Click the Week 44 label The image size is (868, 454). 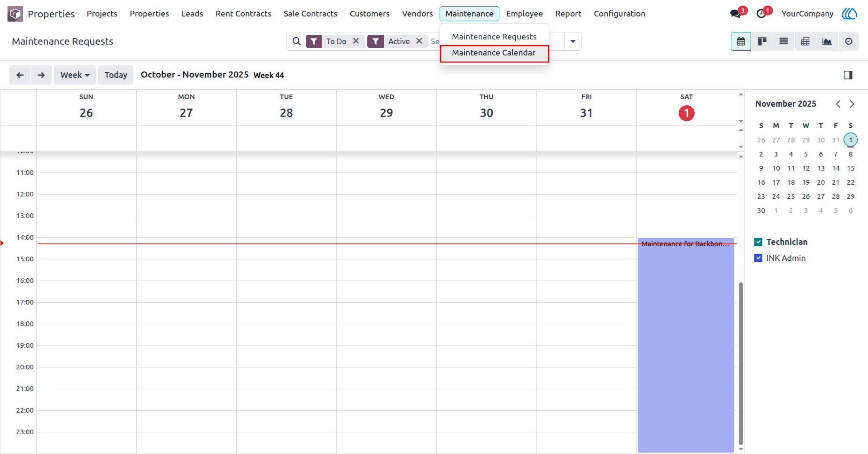(x=269, y=75)
